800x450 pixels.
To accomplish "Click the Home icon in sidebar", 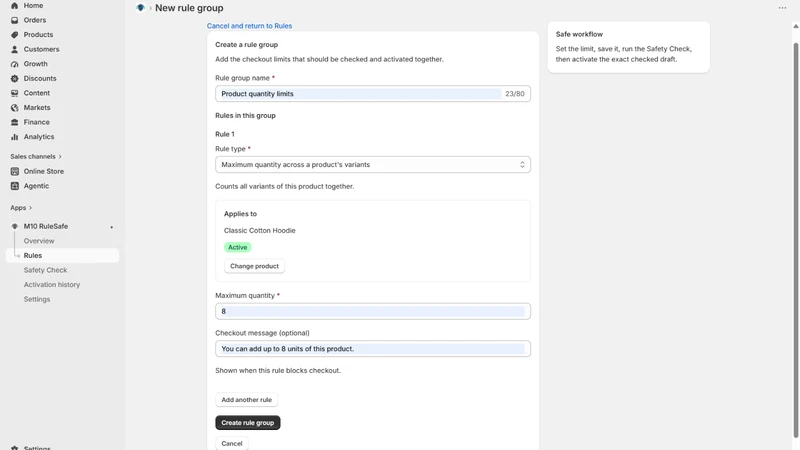I will pos(14,6).
